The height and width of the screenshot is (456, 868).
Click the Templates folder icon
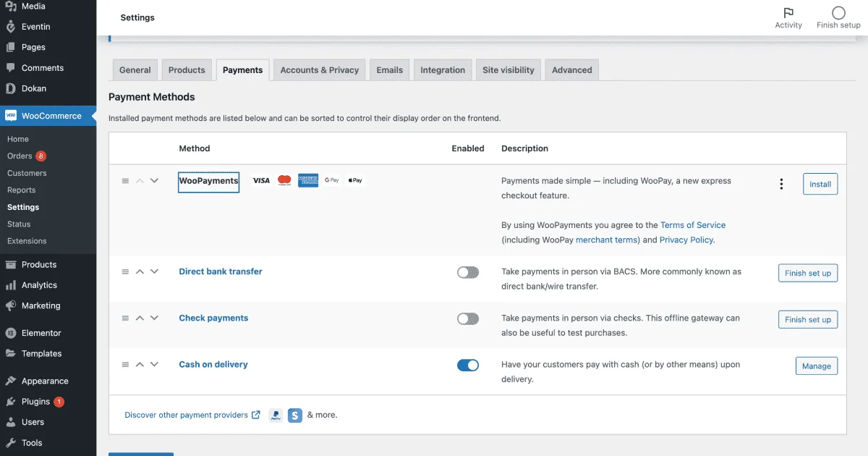(11, 353)
